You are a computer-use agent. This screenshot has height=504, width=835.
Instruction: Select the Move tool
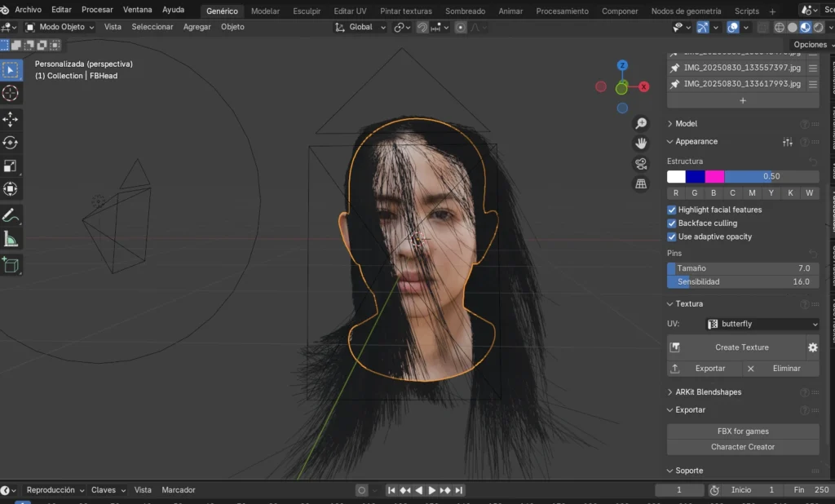(11, 118)
